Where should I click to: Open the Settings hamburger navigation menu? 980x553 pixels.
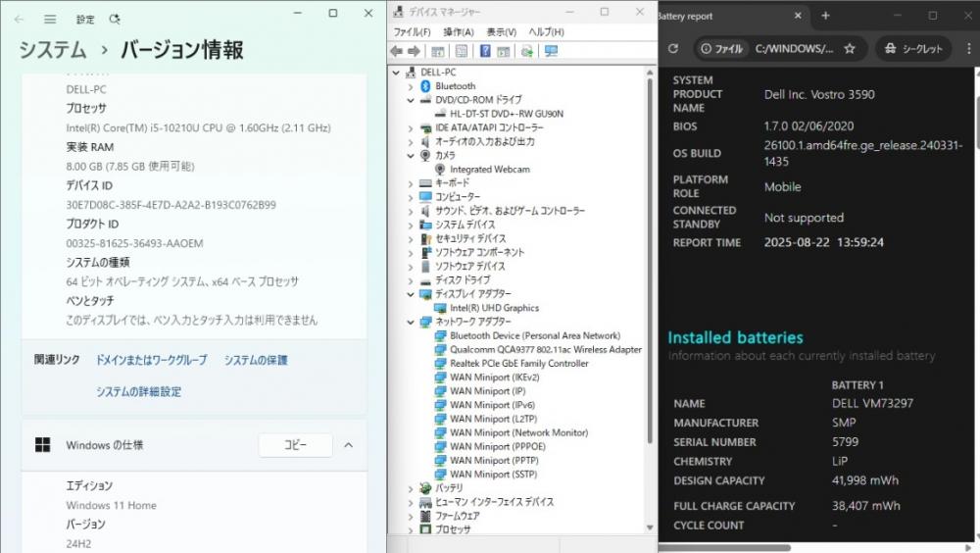coord(50,20)
